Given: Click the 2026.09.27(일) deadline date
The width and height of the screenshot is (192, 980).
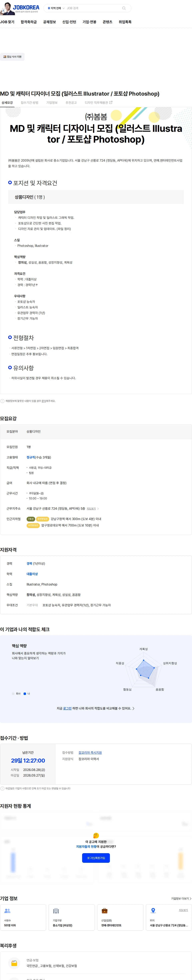Looking at the screenshot, I should (x=34, y=775).
